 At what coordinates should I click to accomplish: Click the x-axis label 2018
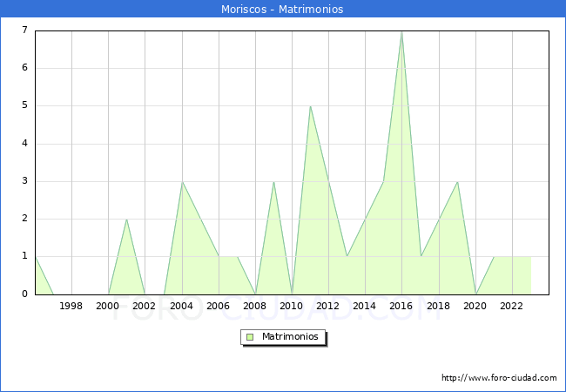coord(439,306)
